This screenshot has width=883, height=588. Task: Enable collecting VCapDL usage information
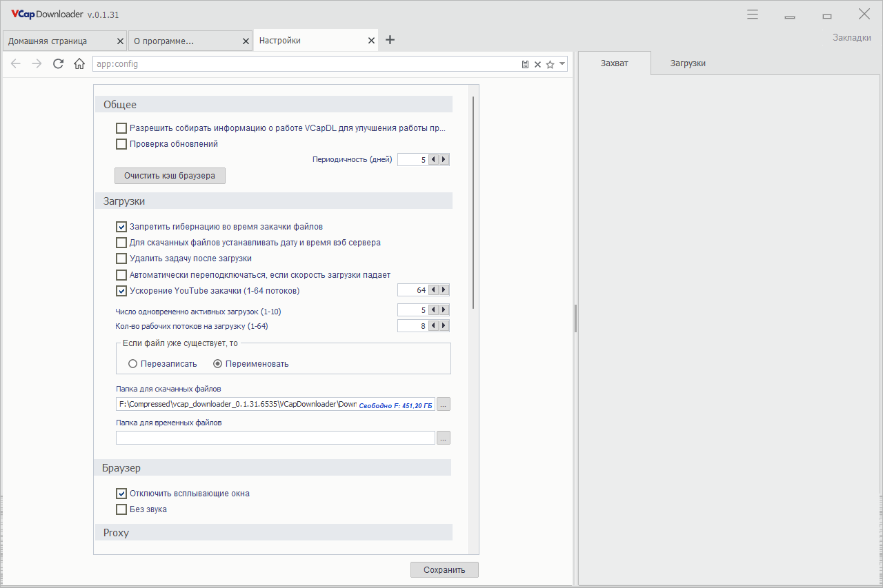[x=121, y=128]
